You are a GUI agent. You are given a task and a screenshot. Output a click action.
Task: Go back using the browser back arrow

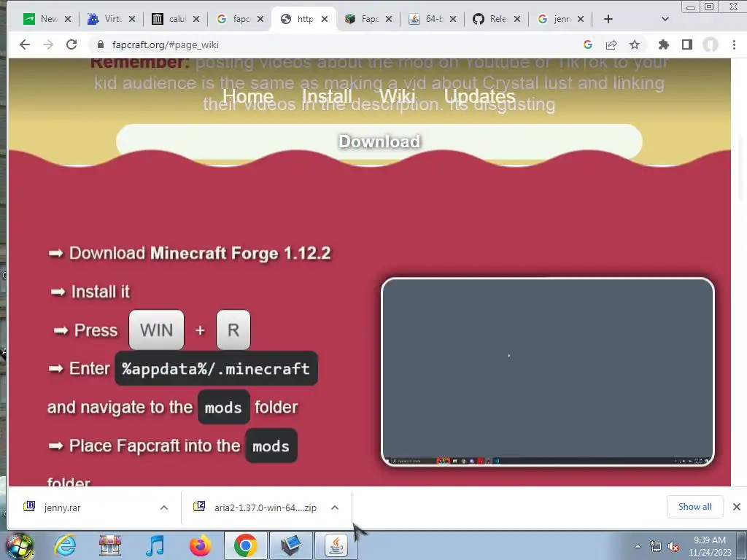tap(25, 44)
